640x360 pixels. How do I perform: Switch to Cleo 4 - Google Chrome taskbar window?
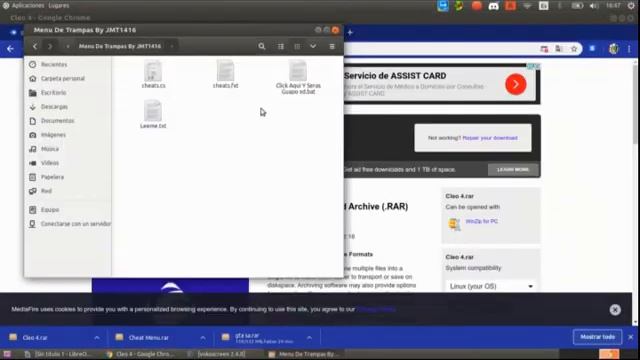(x=140, y=354)
